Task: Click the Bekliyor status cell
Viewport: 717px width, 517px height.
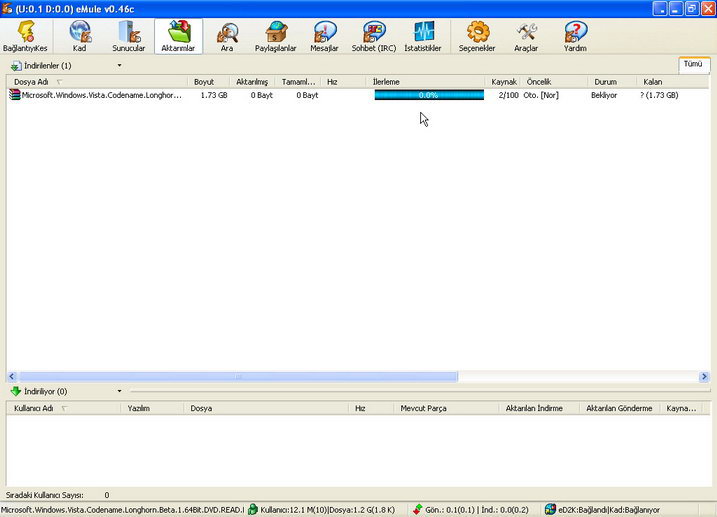Action: pos(604,95)
